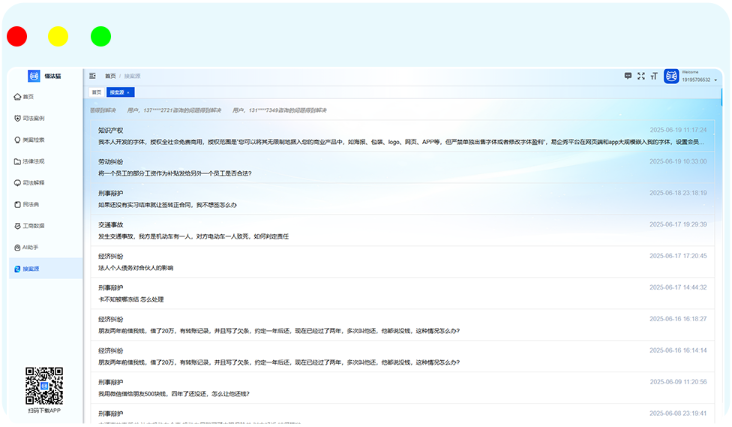Click 首页 in the breadcrumb
Viewport: 732px width, 427px height.
click(110, 76)
